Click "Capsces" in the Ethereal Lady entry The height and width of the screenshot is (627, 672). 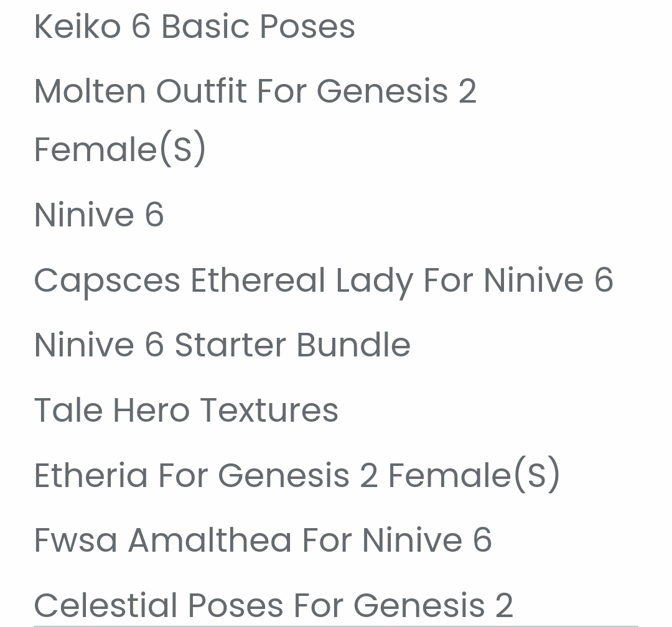point(107,281)
